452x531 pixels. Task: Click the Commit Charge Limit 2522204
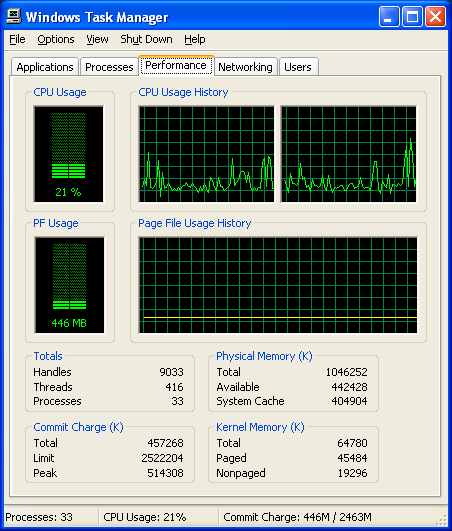[x=162, y=458]
